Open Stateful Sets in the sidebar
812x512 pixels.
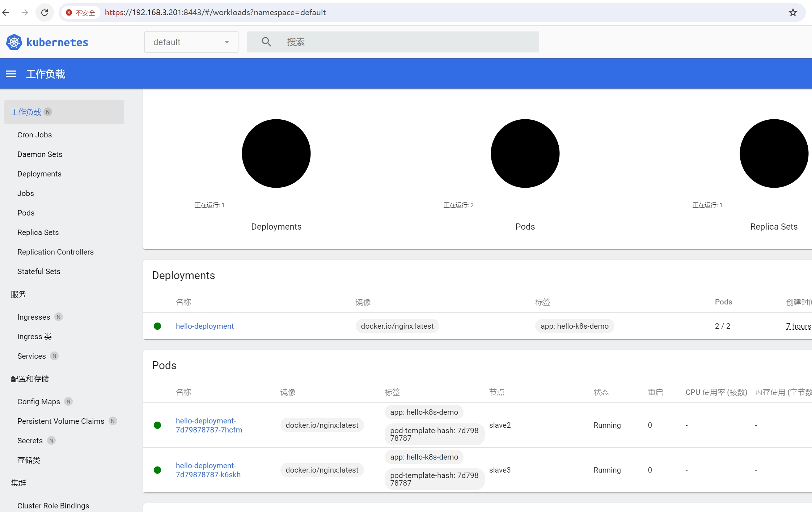[39, 272]
